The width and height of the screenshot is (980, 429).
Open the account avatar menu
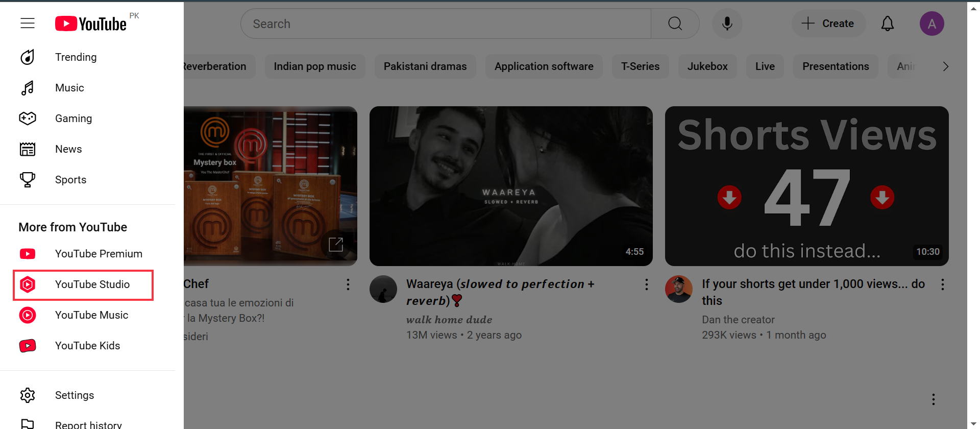(x=932, y=23)
